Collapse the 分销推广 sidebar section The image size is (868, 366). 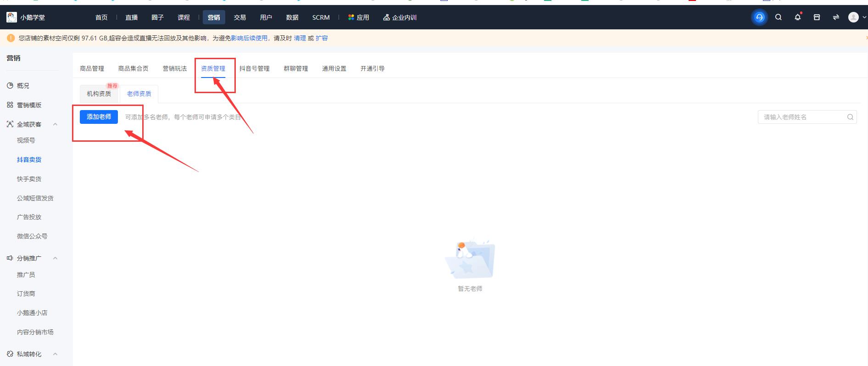(x=55, y=258)
